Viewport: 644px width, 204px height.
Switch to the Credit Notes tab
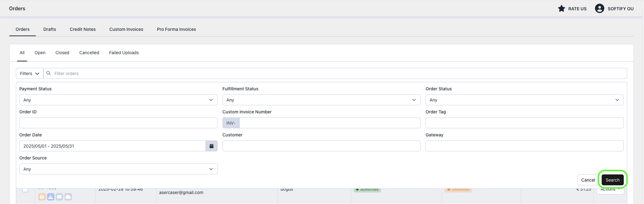coord(82,29)
